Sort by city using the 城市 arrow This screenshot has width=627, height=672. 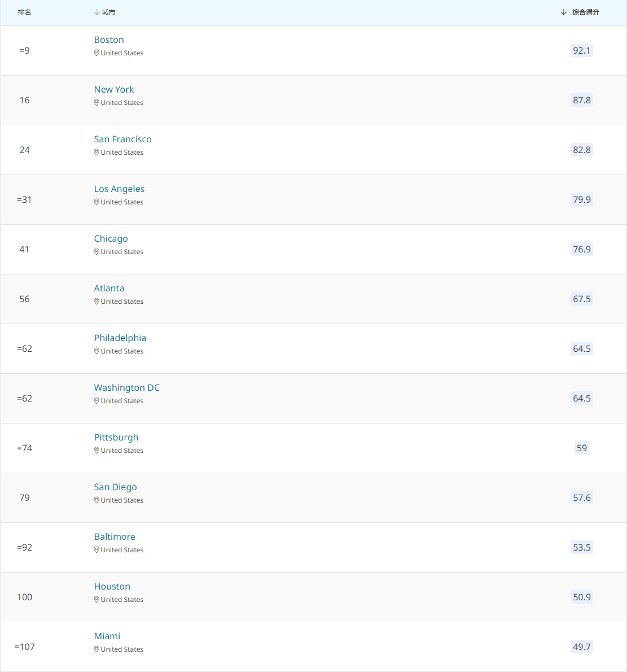pyautogui.click(x=97, y=12)
